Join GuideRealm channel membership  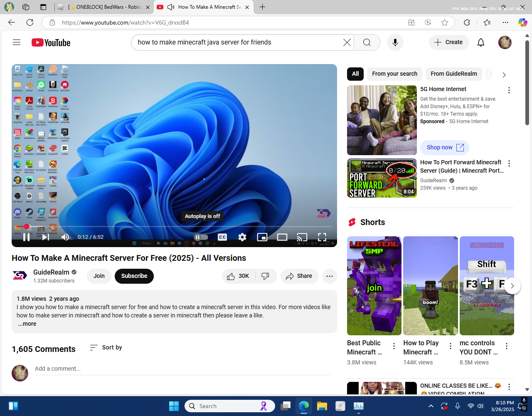tap(99, 276)
